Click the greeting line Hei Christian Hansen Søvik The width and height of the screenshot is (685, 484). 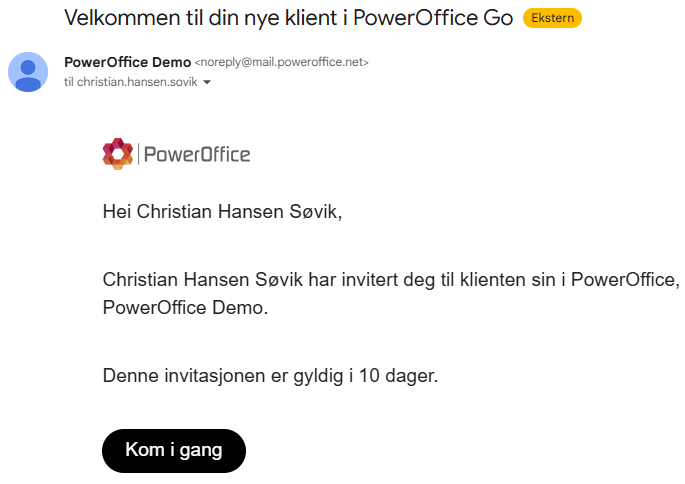click(222, 212)
